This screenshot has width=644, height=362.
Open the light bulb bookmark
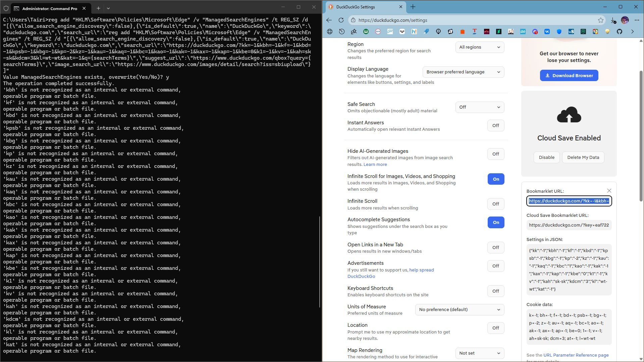point(607,32)
